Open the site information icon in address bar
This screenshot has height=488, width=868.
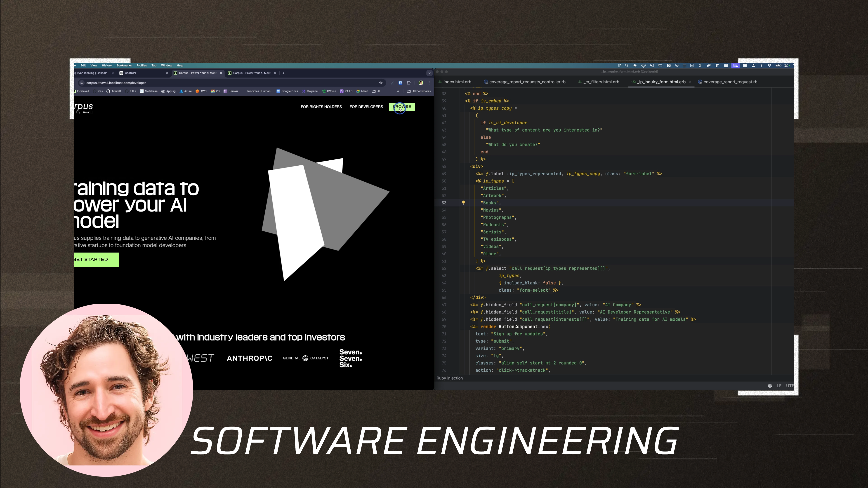[x=82, y=83]
